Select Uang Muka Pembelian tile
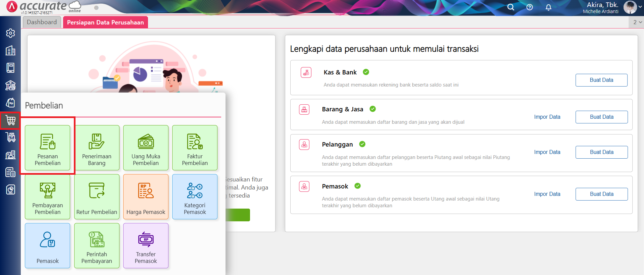Image resolution: width=644 pixels, height=275 pixels. [146, 148]
